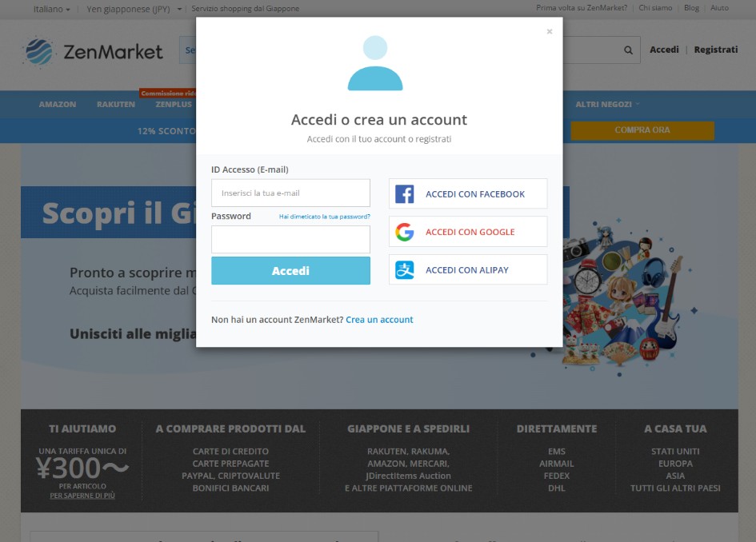Expand the Altri Negozi menu
The width and height of the screenshot is (756, 542).
click(x=607, y=104)
